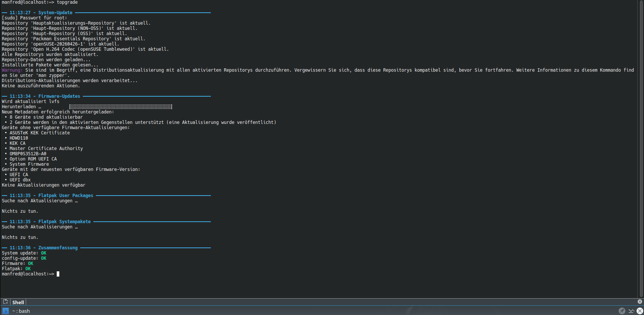Click the download progress bar after 'Herunterladen'
This screenshot has width=644, height=315.
[121, 107]
